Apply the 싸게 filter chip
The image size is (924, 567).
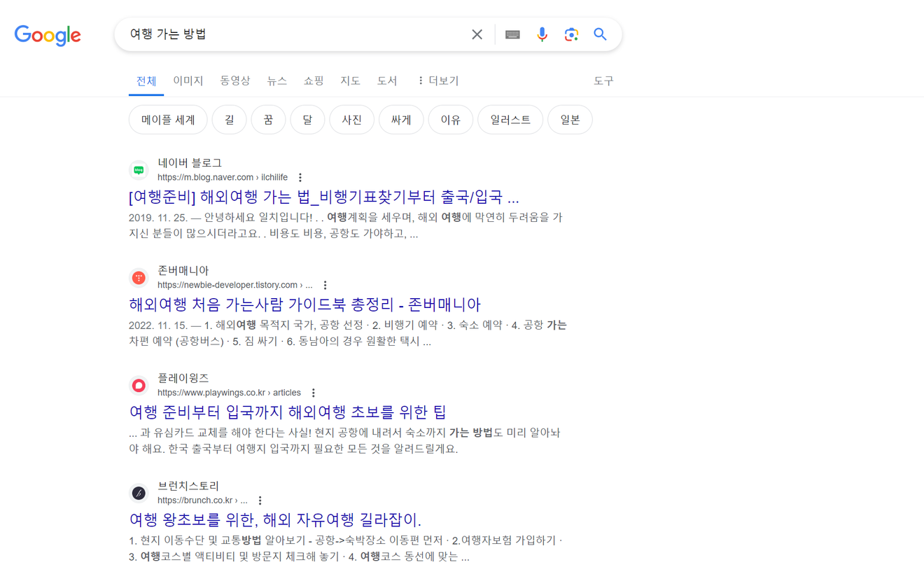pos(401,120)
